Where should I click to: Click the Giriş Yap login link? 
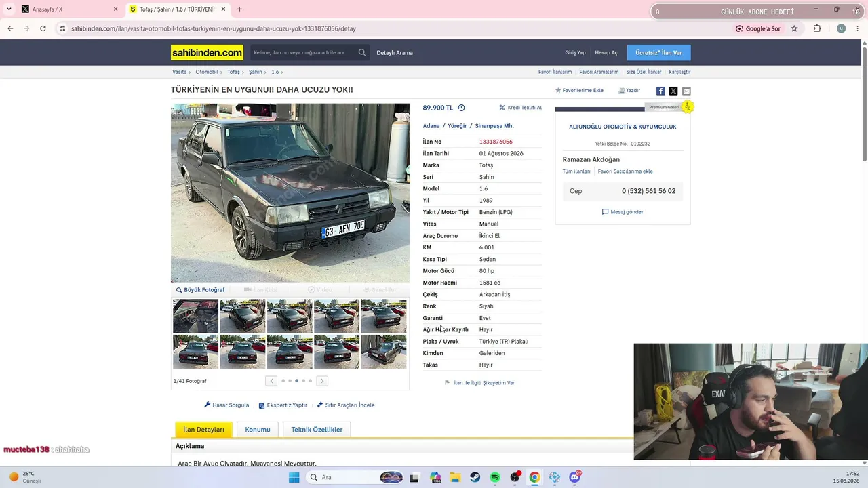coord(575,53)
